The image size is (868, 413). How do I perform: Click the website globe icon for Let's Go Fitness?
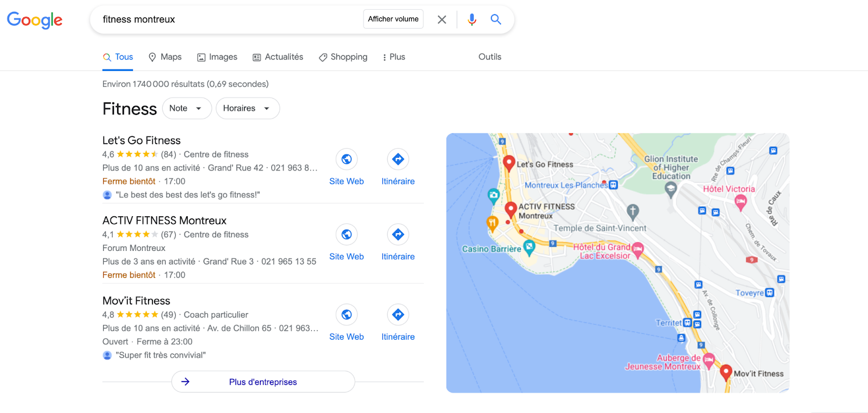(347, 159)
